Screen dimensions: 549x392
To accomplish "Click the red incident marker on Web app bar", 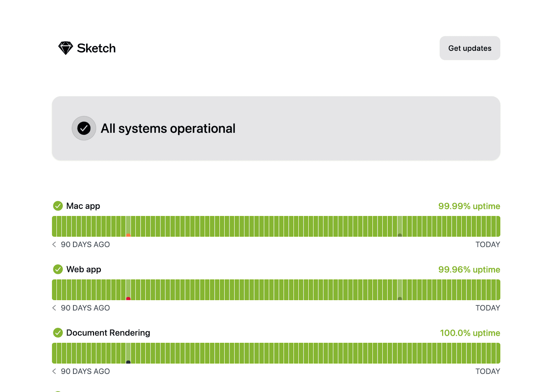I will [128, 299].
